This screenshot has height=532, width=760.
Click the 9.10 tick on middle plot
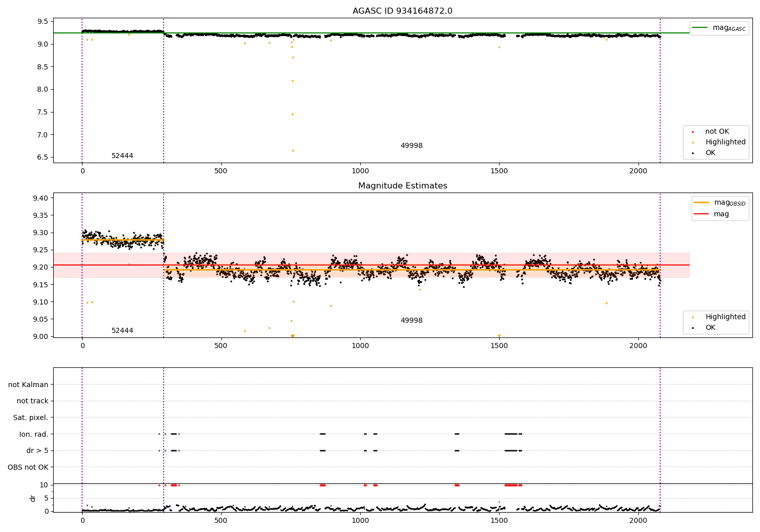tap(40, 302)
